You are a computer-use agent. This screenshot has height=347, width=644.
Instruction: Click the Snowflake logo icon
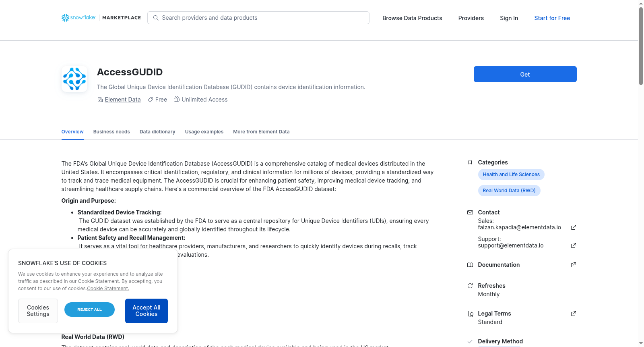click(65, 18)
